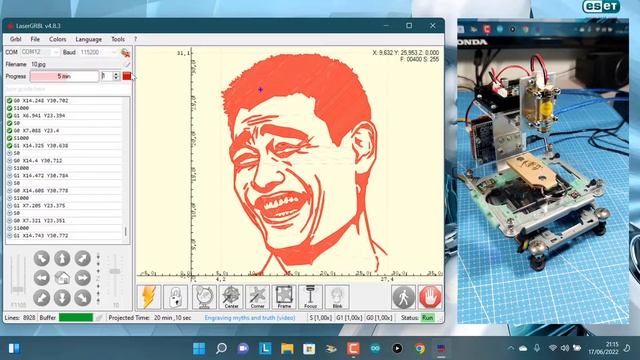The image size is (640, 360).
Task: Click the 5 min progress bar
Action: 64,76
